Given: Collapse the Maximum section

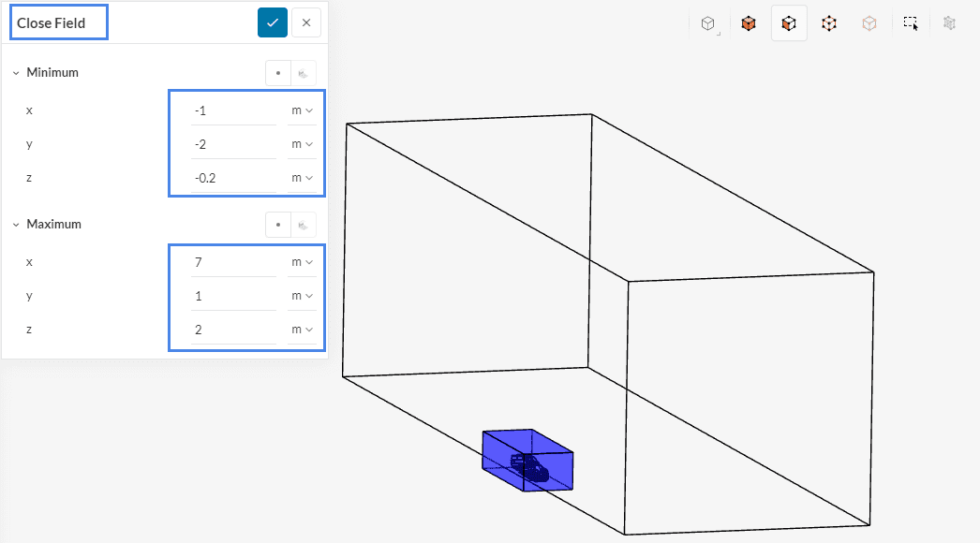Looking at the screenshot, I should [x=16, y=225].
